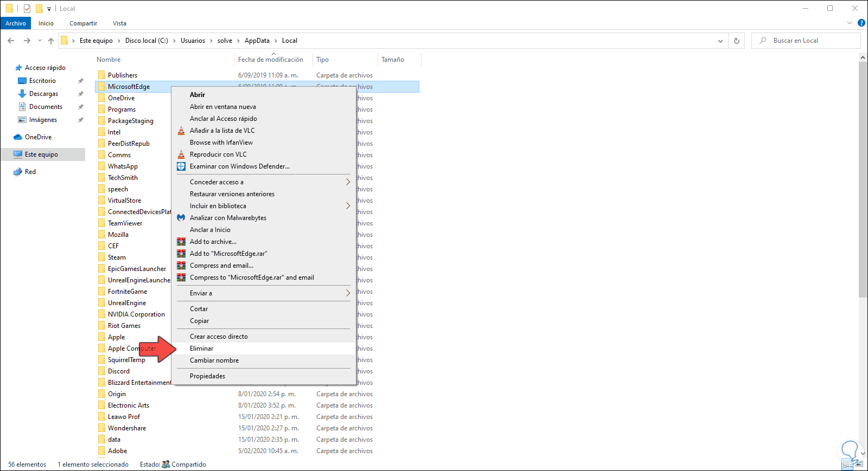Viewport: 868px width, 471px height.
Task: Click the WinRAR icon beside Add to archive
Action: [x=181, y=242]
